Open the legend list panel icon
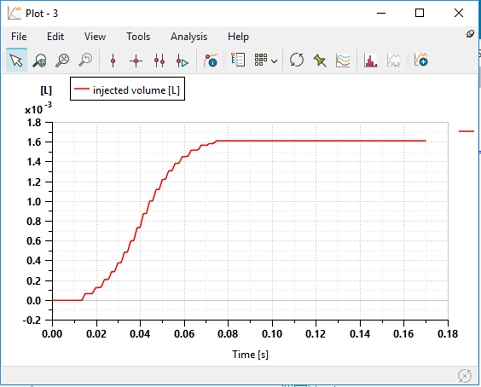481x387 pixels. (238, 60)
